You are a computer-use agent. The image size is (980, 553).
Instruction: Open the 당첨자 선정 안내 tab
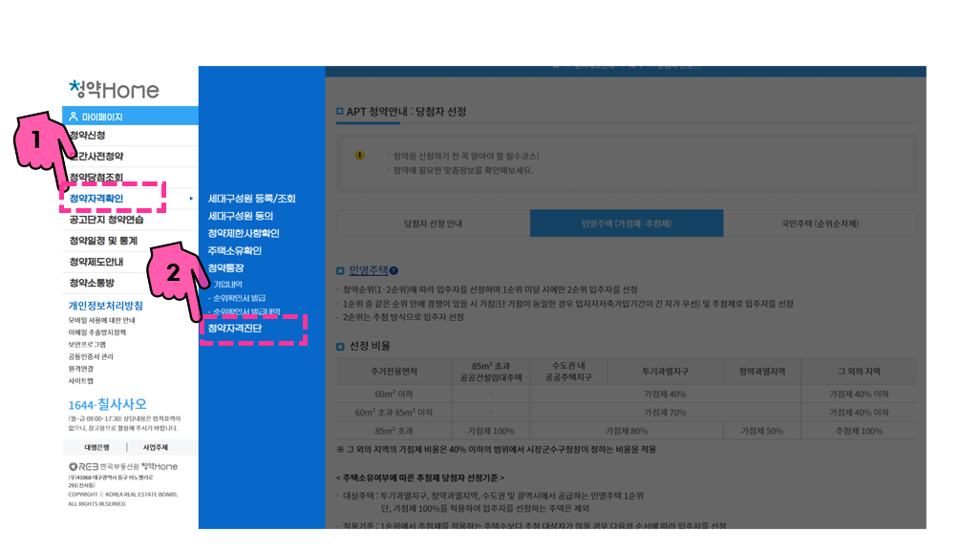[433, 223]
